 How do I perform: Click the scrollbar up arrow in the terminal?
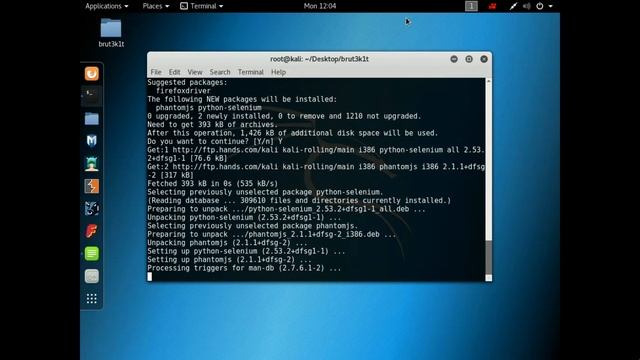click(489, 81)
